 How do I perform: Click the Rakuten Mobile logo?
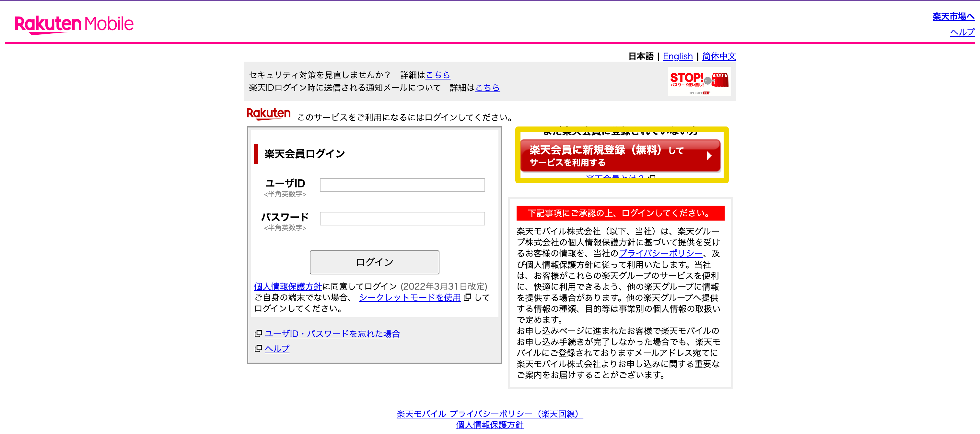[x=74, y=24]
